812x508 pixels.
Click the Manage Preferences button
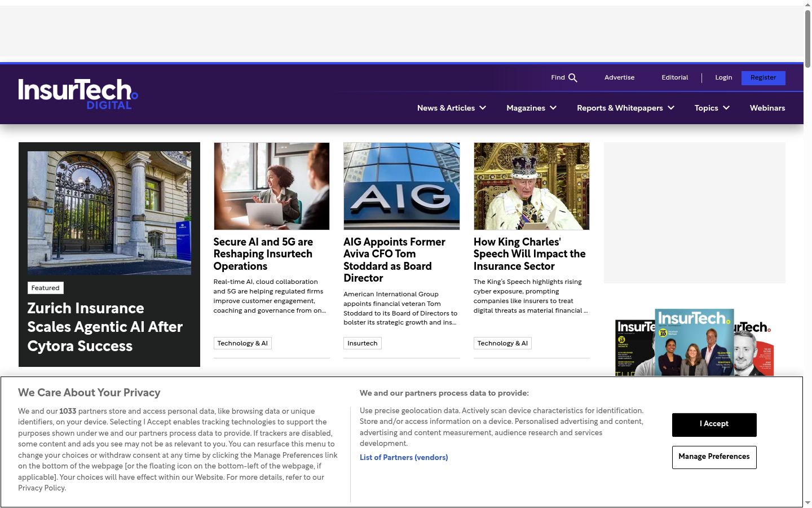click(714, 457)
